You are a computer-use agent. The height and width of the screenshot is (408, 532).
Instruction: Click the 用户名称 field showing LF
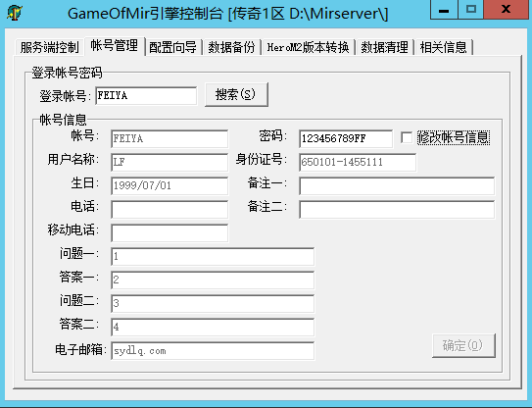tap(169, 162)
